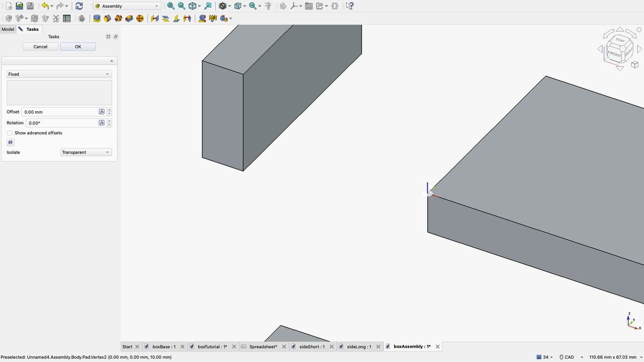
Task: Insert a component into the assembly
Action: (x=18, y=18)
